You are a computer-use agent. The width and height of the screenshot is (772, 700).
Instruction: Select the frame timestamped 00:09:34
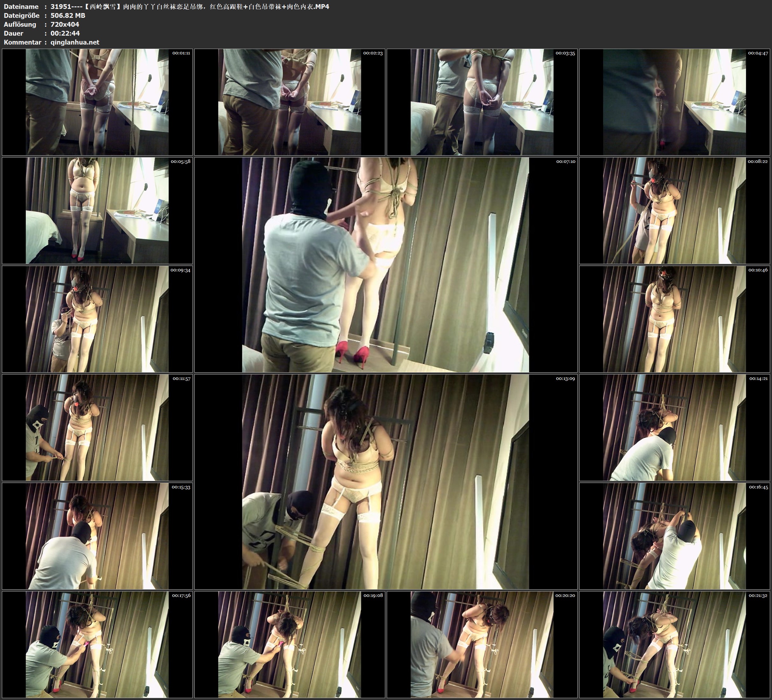(x=97, y=319)
